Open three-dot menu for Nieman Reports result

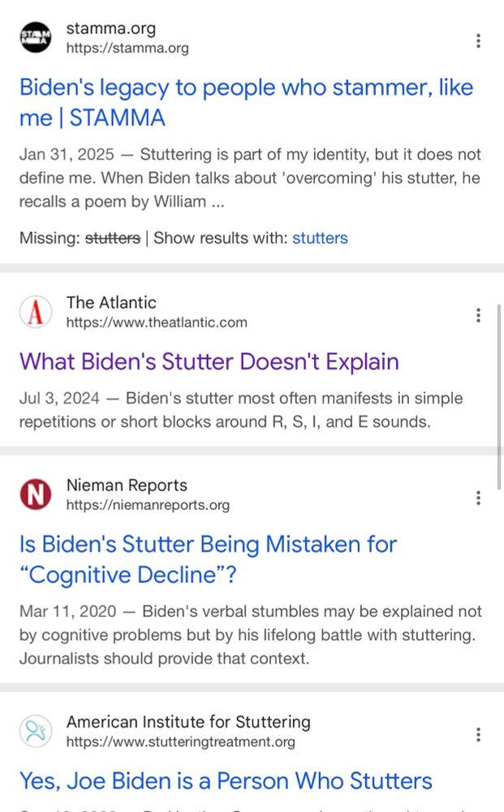[478, 498]
